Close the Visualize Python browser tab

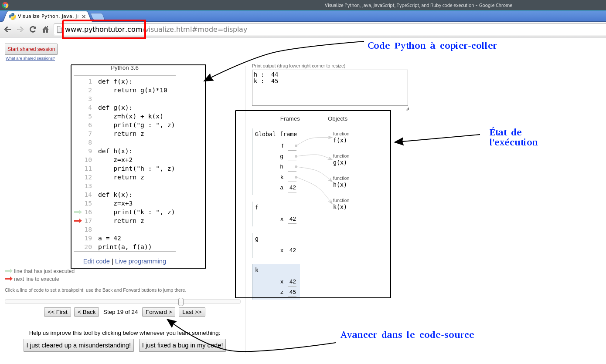[84, 17]
